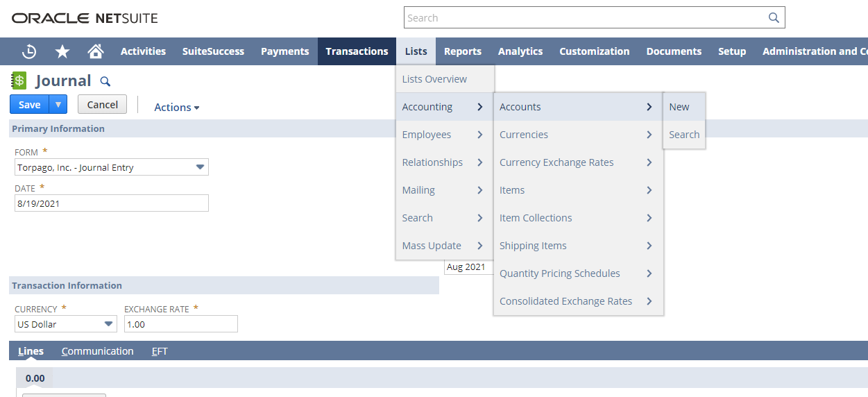Screen dimensions: 868x397
Task: Click the Oracle NetSuite logo
Action: point(85,18)
